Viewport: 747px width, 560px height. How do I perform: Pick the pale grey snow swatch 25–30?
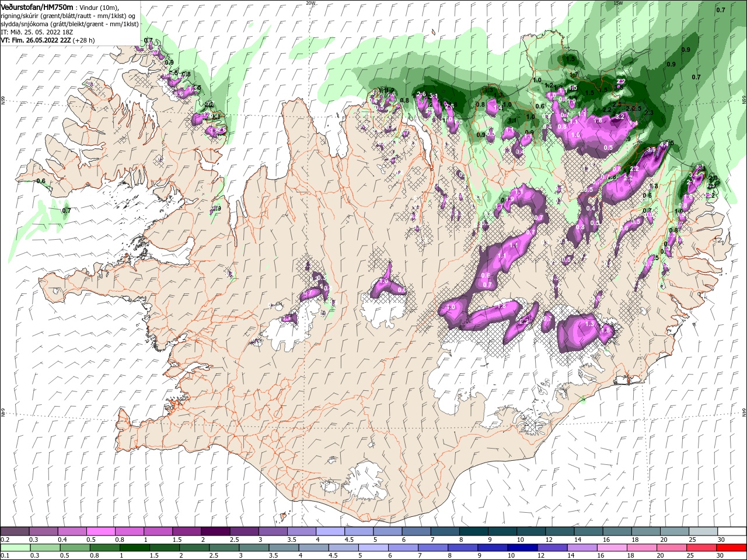click(x=702, y=531)
